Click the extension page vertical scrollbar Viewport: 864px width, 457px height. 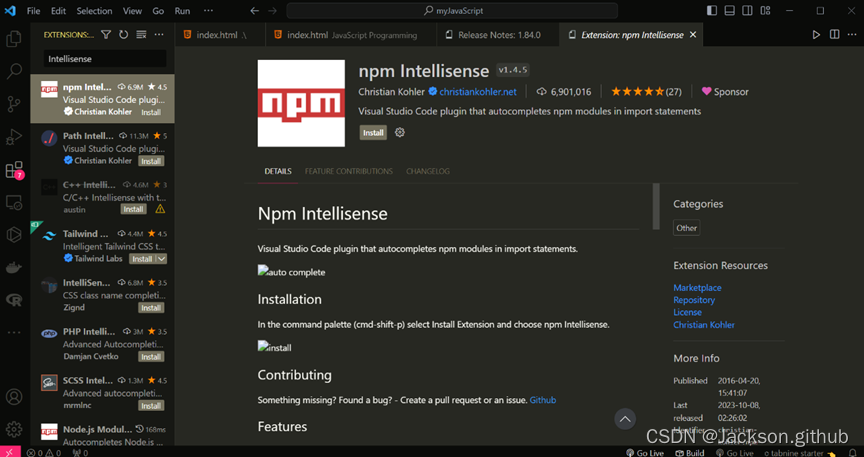[x=656, y=207]
